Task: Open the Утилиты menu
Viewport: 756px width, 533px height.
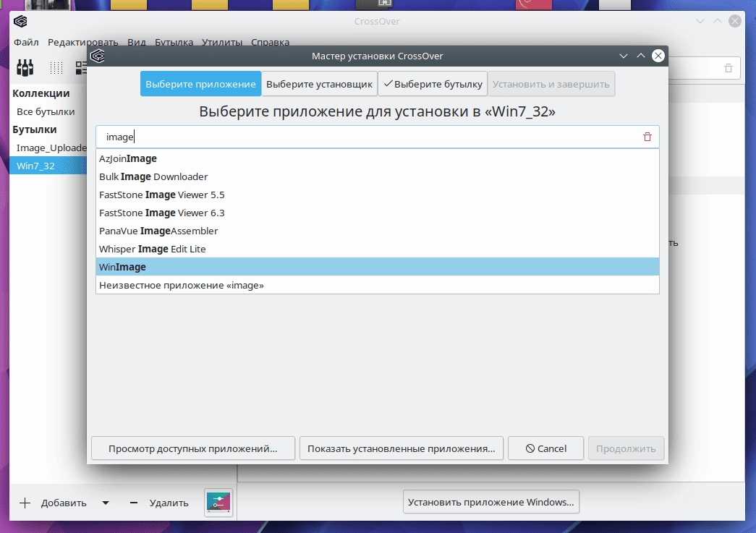Action: click(222, 42)
